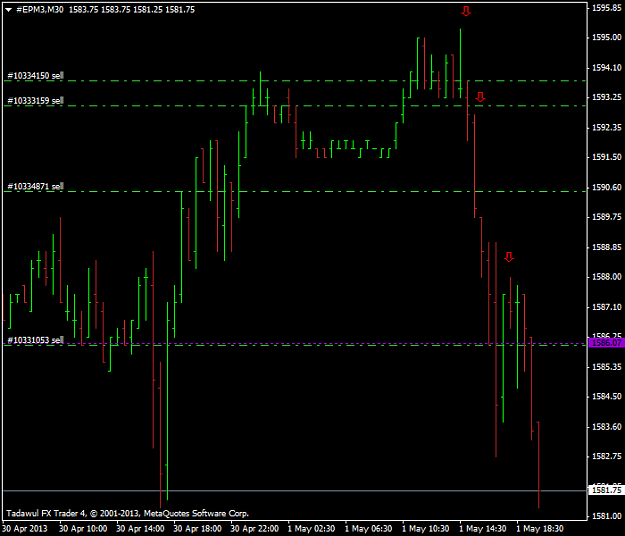Click the #EPM3,M30 symbol title text
The image size is (625, 536).
(x=39, y=10)
